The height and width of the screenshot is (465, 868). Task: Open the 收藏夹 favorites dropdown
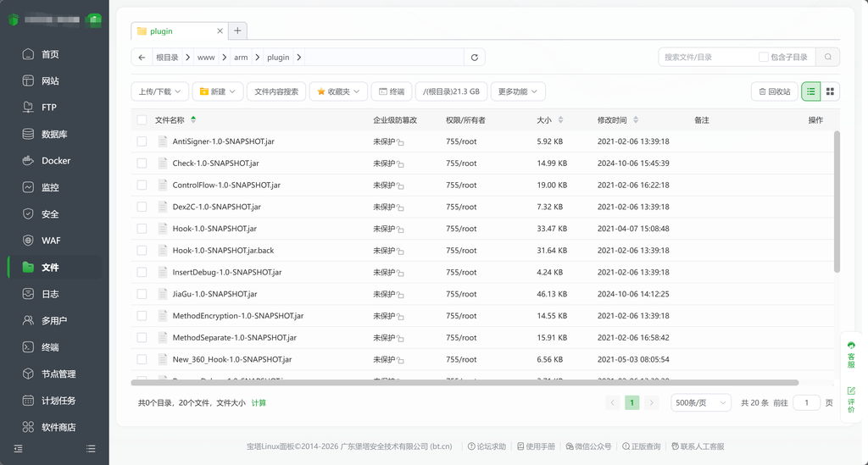pyautogui.click(x=338, y=91)
